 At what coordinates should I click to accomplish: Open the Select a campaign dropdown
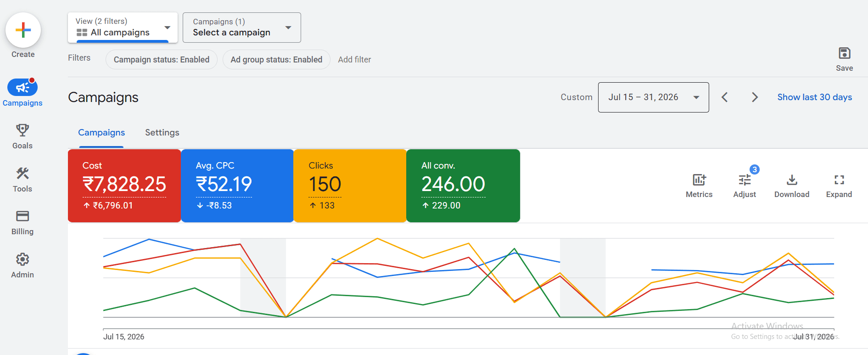point(242,28)
